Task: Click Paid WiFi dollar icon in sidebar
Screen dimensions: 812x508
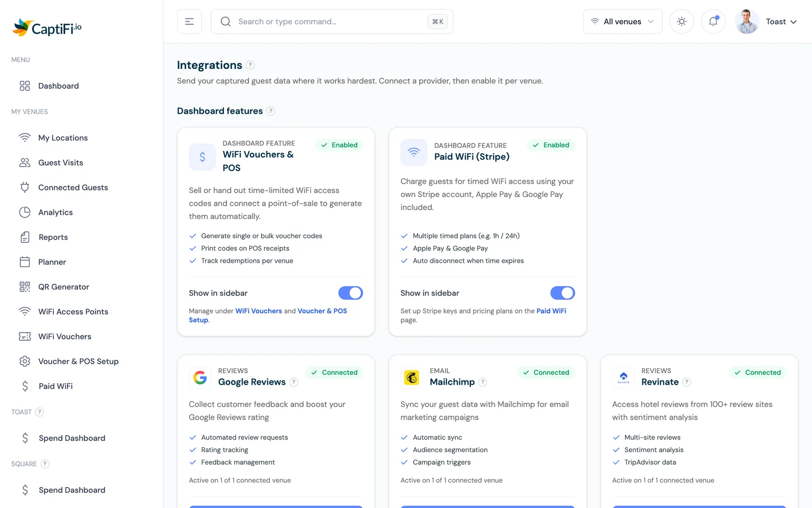Action: pyautogui.click(x=25, y=386)
